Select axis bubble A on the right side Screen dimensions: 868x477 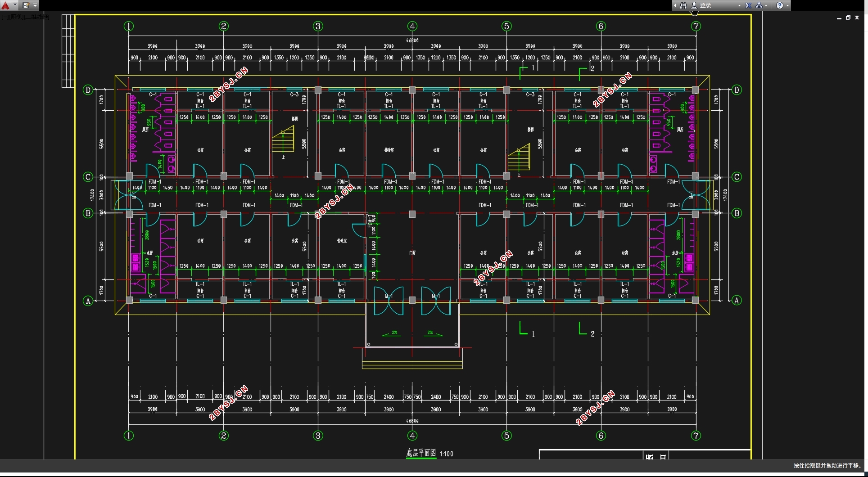[737, 300]
